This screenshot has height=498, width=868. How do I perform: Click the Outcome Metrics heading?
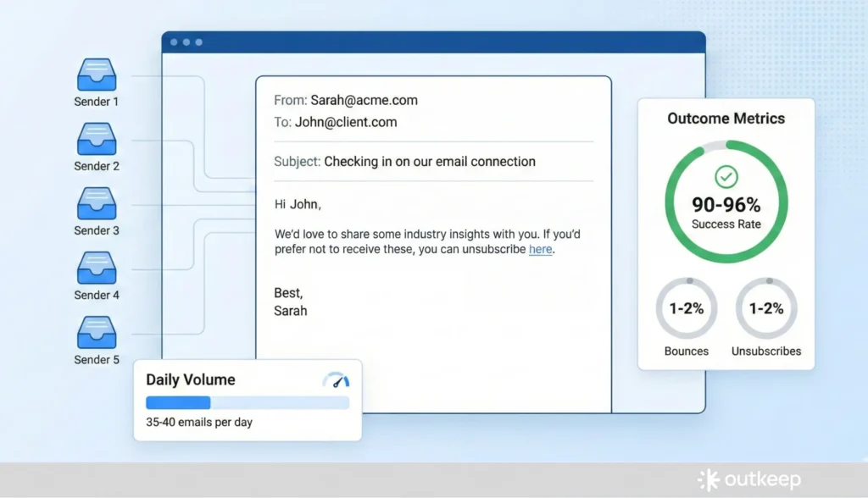click(726, 119)
